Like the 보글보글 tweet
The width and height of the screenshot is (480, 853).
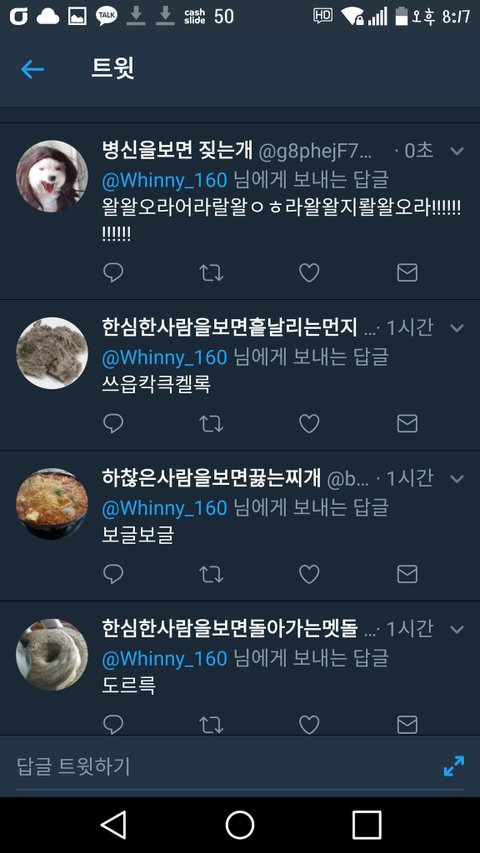309,574
